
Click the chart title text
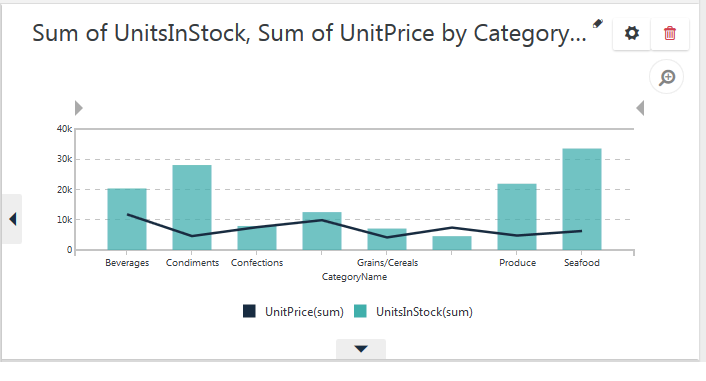(309, 33)
